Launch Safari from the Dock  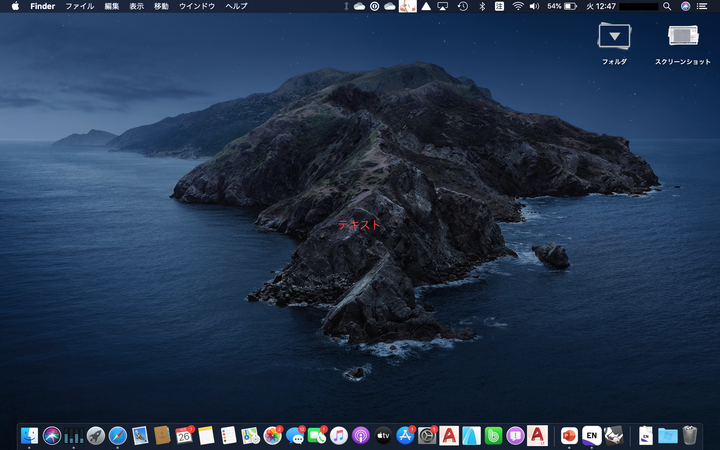point(118,435)
